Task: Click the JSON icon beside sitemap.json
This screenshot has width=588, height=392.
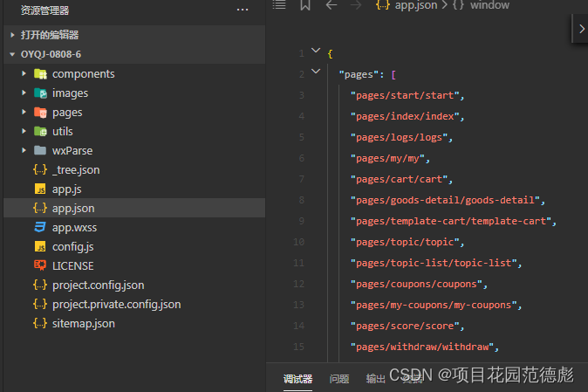Action: (x=40, y=323)
